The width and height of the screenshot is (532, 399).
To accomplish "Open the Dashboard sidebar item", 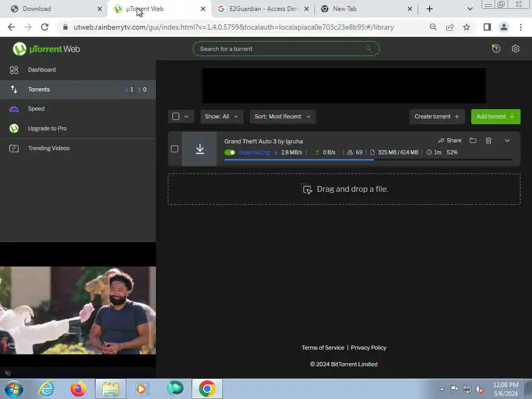I will [x=78, y=70].
